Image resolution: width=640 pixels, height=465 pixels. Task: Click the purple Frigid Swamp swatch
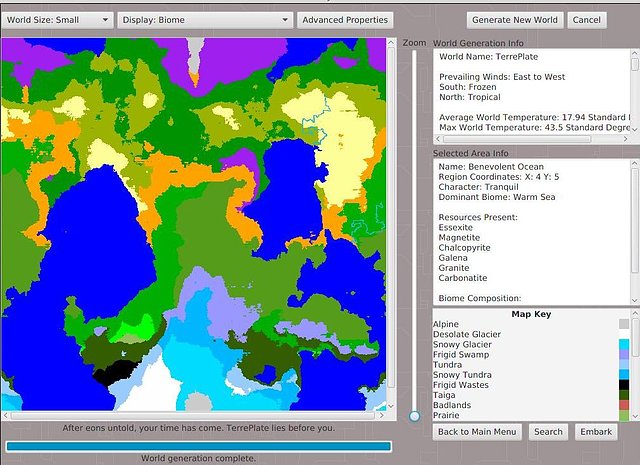click(624, 354)
